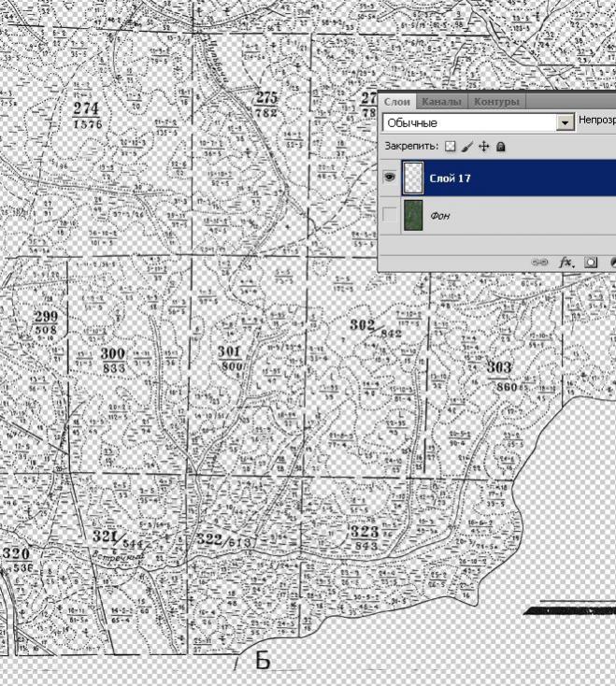
Task: Toggle the lock image pixels brush icon
Action: pos(468,147)
